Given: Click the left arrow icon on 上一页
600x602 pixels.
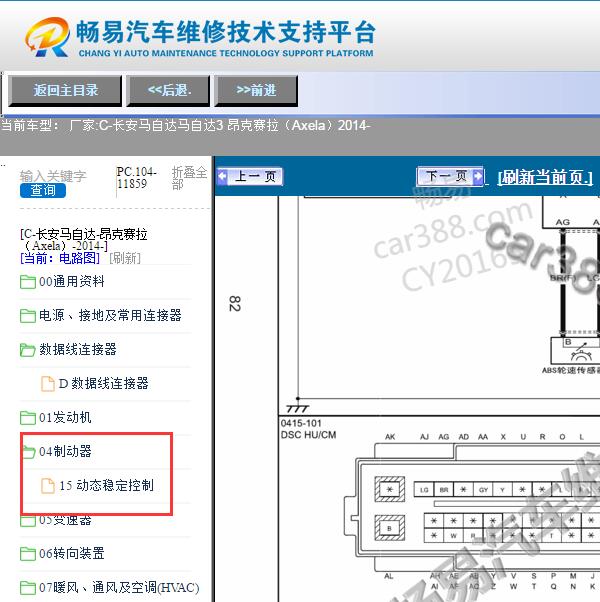Looking at the screenshot, I should click(x=222, y=177).
